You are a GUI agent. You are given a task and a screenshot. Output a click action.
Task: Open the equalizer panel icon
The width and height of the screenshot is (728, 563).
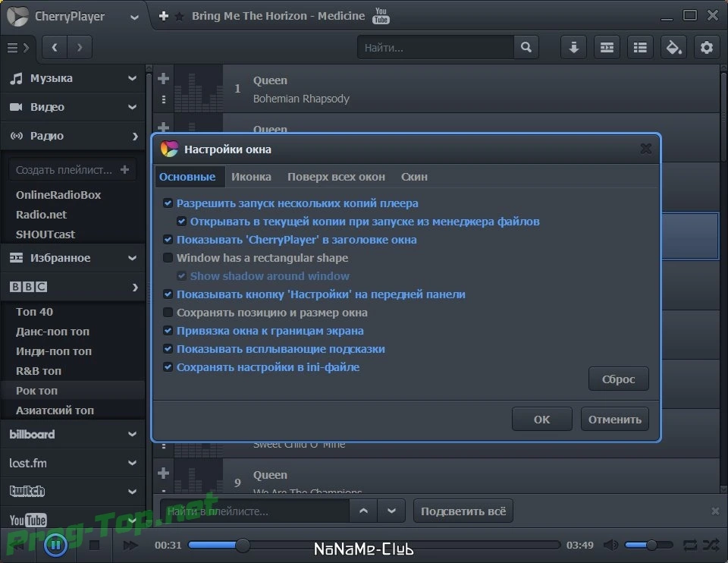pyautogui.click(x=607, y=47)
